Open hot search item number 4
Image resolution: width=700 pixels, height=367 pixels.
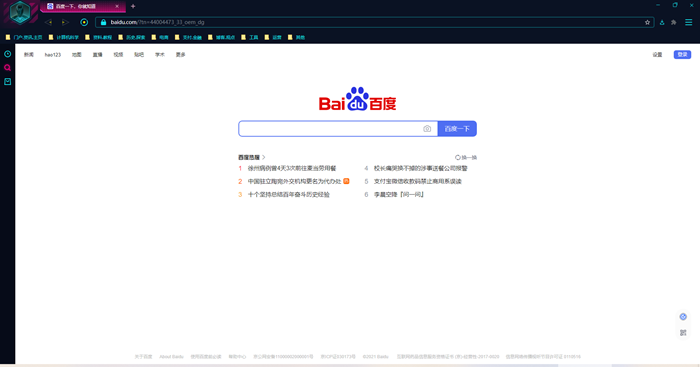point(421,168)
